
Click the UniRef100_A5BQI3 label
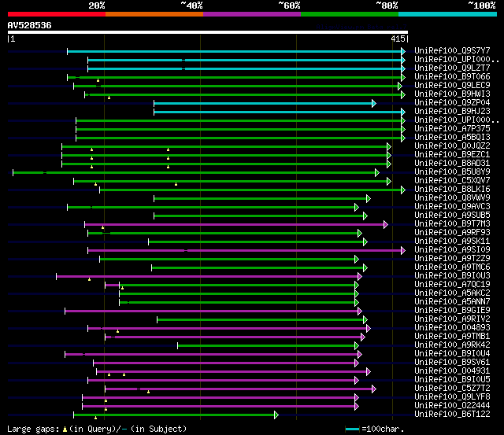(452, 138)
